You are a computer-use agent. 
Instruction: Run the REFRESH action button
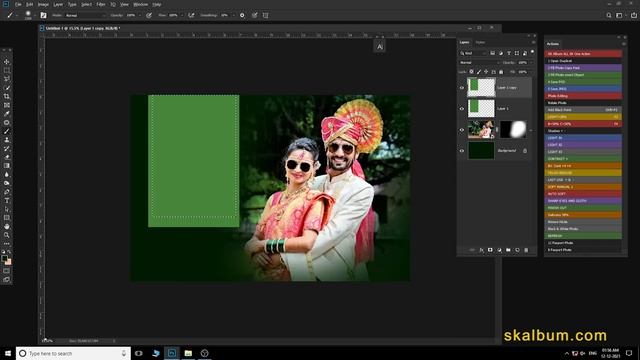[583, 236]
